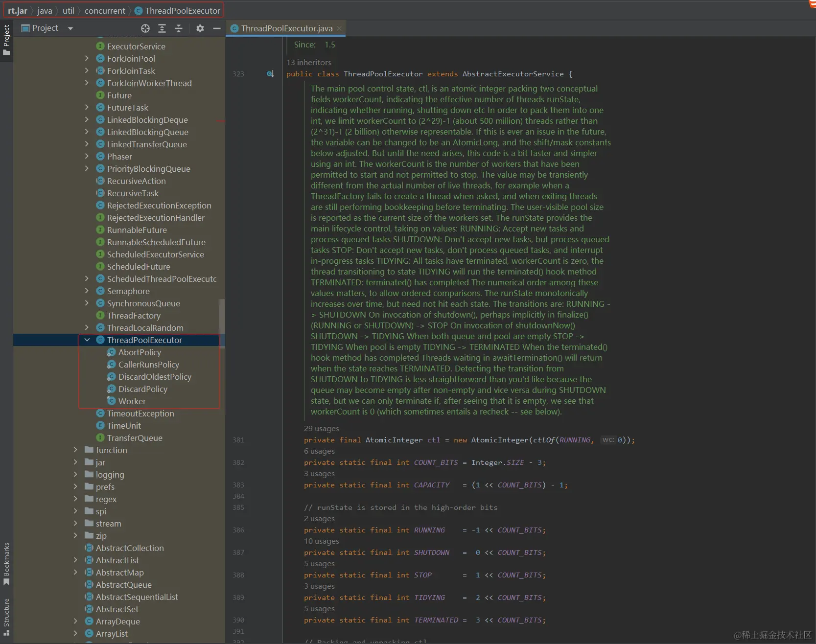Expand the Semaphore tree node

coord(87,291)
